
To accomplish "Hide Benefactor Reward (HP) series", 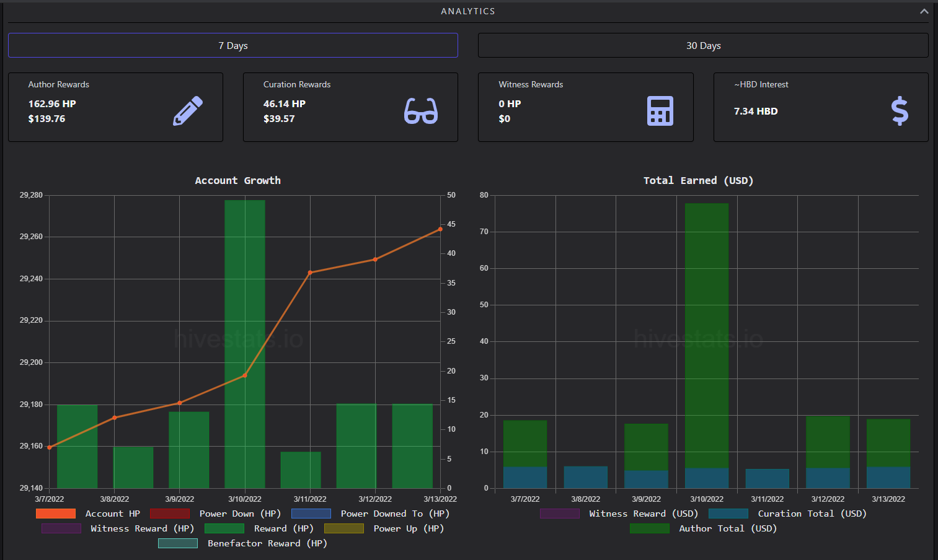I will click(x=242, y=543).
